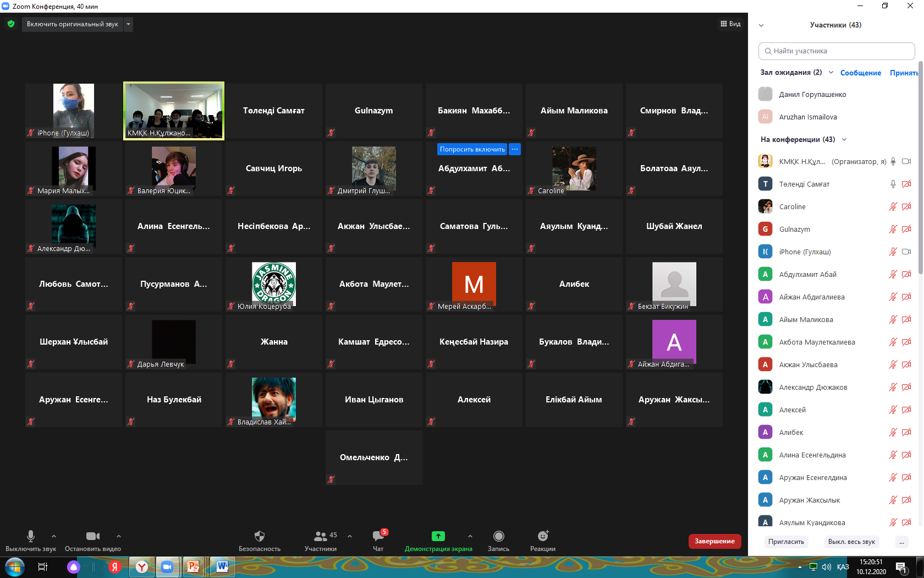
Task: Expand audio options arrow beside microphone
Action: tap(54, 536)
